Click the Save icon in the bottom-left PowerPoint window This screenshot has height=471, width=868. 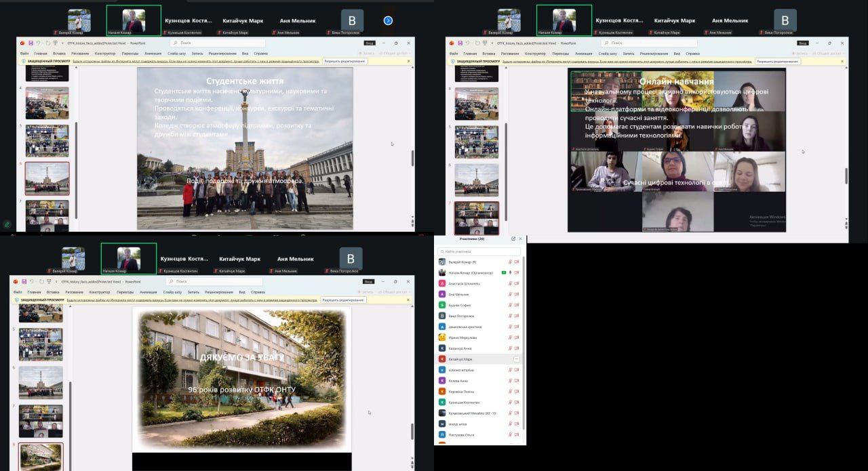click(x=24, y=281)
